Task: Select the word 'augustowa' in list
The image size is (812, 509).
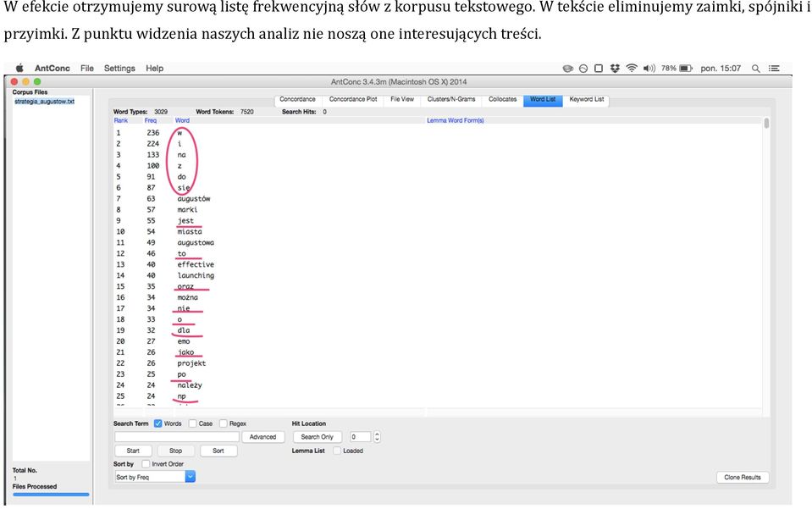Action: pyautogui.click(x=196, y=242)
